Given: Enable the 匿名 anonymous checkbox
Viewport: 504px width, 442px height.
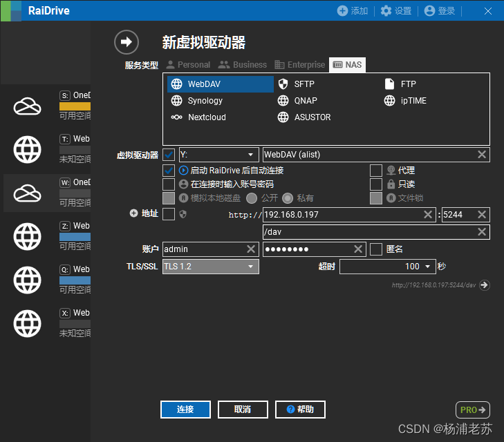Looking at the screenshot, I should pos(376,249).
